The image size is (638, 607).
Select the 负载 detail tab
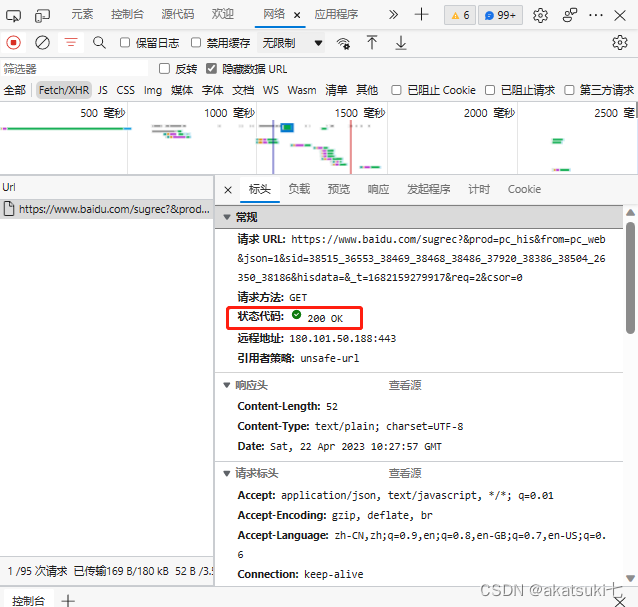[299, 189]
